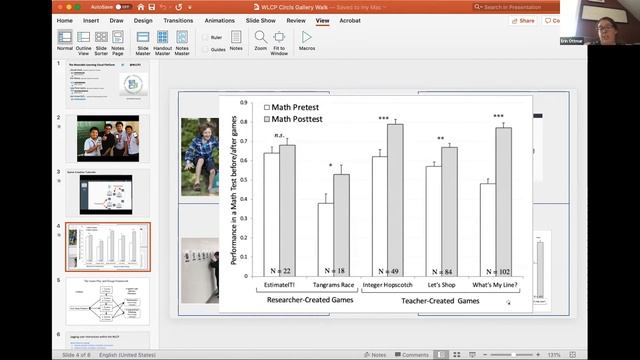
Task: Switch to Slide Sorter view
Action: (x=101, y=42)
